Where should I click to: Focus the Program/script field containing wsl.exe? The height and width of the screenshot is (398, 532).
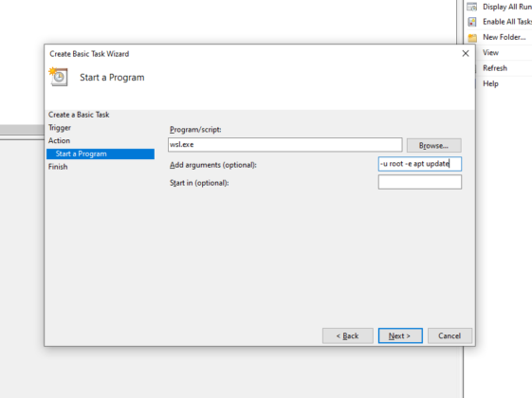285,145
